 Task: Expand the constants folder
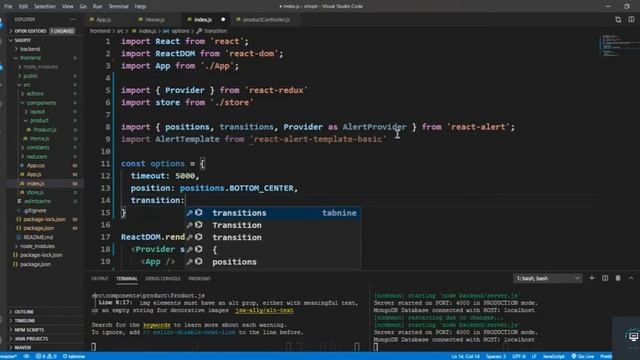coord(38,148)
